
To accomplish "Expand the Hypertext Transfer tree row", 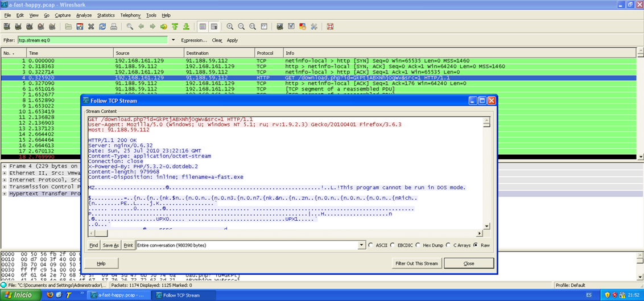I will click(x=5, y=193).
